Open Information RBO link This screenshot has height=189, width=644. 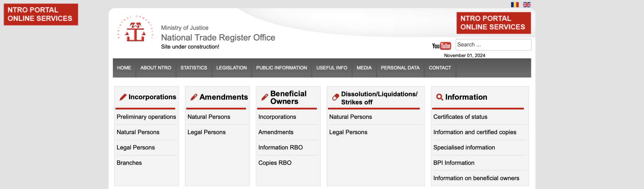tap(280, 147)
